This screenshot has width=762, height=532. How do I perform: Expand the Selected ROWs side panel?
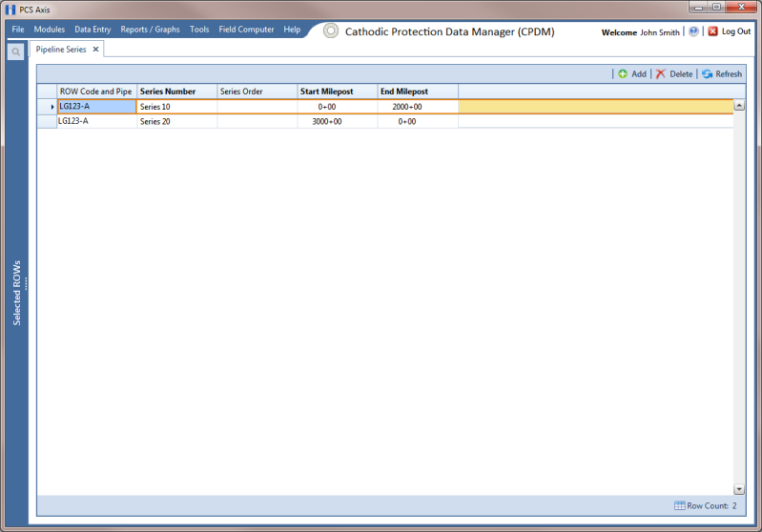[x=17, y=293]
